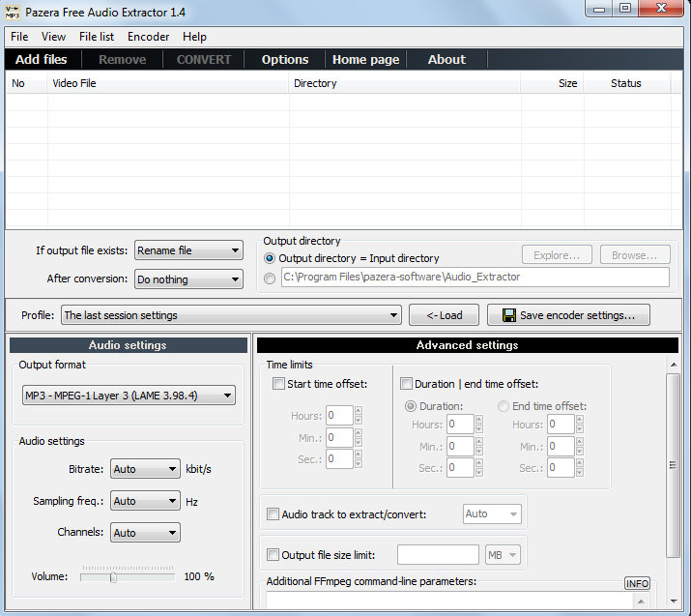Click the output directory path field
Image resolution: width=691 pixels, height=616 pixels.
[x=475, y=277]
